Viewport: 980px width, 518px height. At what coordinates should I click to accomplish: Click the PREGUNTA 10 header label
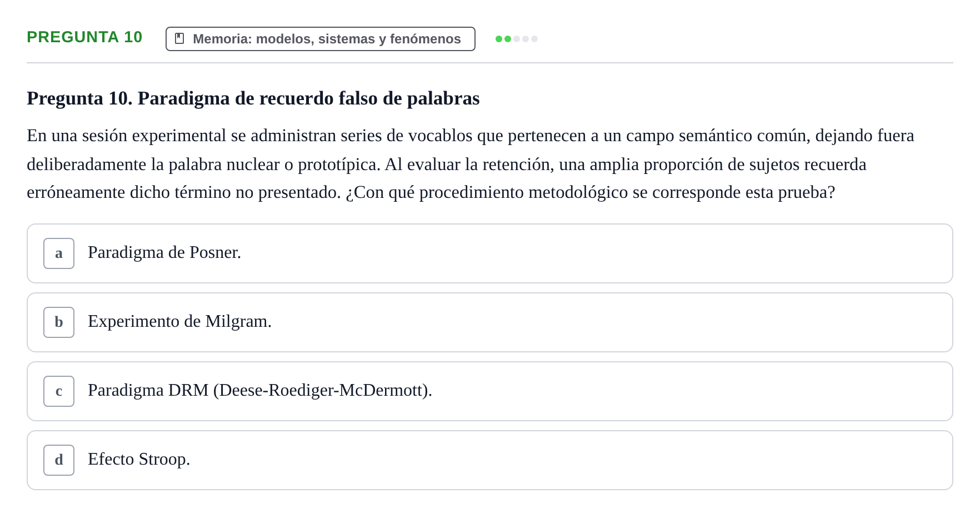[84, 37]
